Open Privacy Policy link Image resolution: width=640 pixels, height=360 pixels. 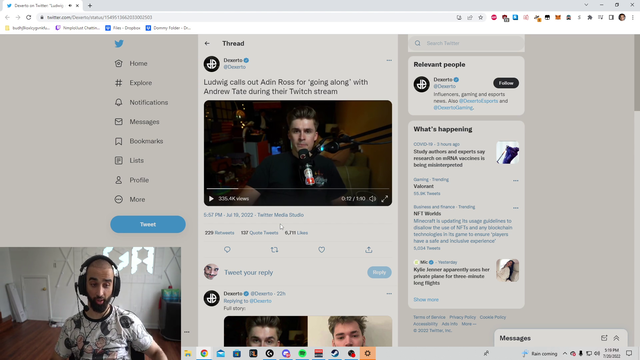coord(462,317)
